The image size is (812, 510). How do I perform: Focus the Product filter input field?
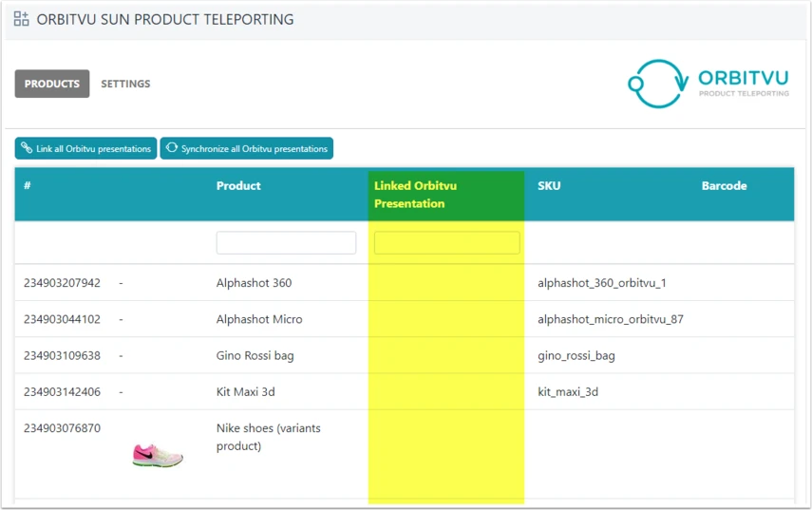pos(287,243)
